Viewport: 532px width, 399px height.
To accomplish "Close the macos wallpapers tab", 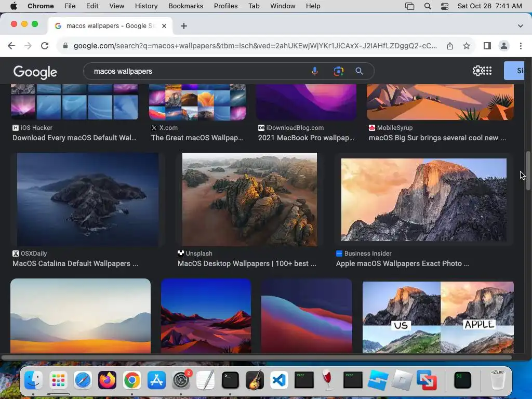I will pyautogui.click(x=164, y=26).
